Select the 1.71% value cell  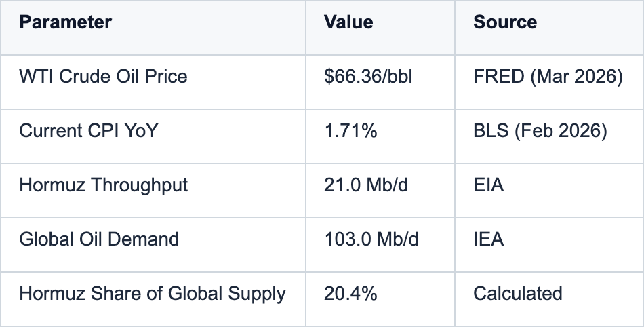point(350,131)
